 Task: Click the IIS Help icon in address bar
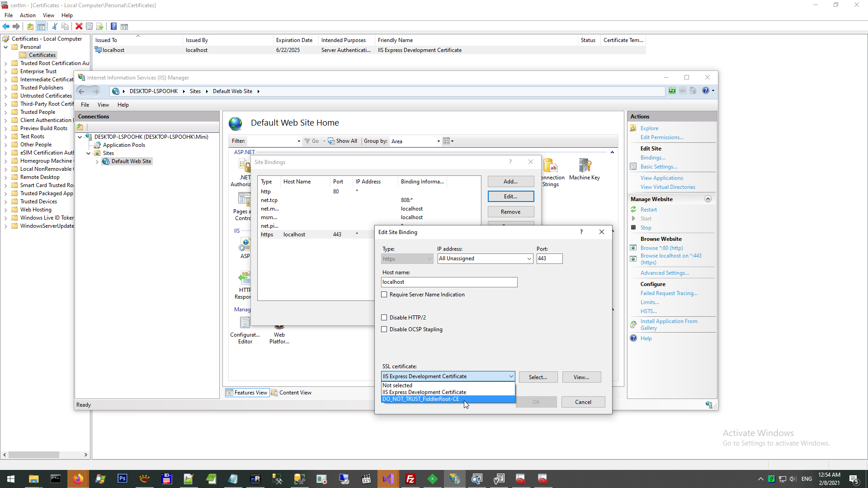[x=705, y=91]
